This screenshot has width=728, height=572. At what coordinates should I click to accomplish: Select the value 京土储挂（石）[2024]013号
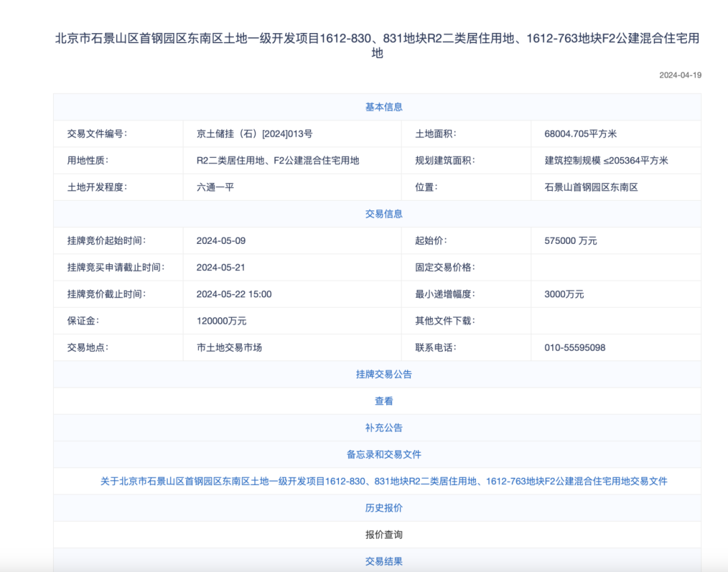click(x=254, y=133)
